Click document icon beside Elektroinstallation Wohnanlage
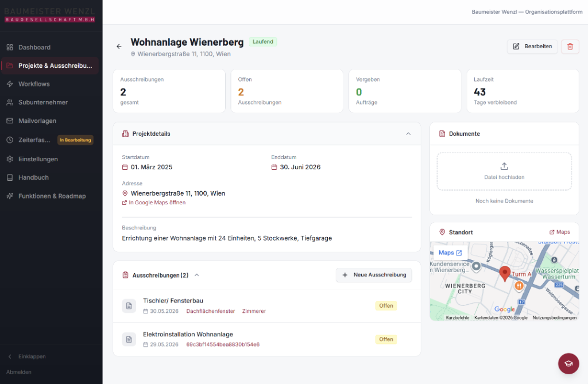588x384 pixels. [129, 339]
